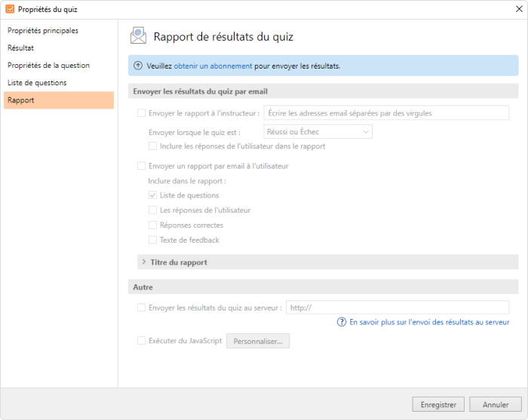Follow the 'obtenir un abonnement' link

[213, 66]
